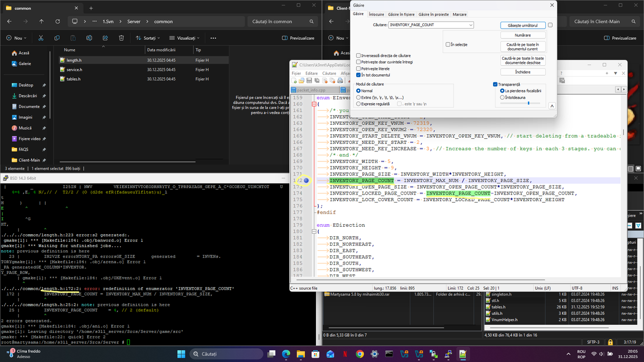Open Microsoft Edge from the taskbar

(286, 354)
